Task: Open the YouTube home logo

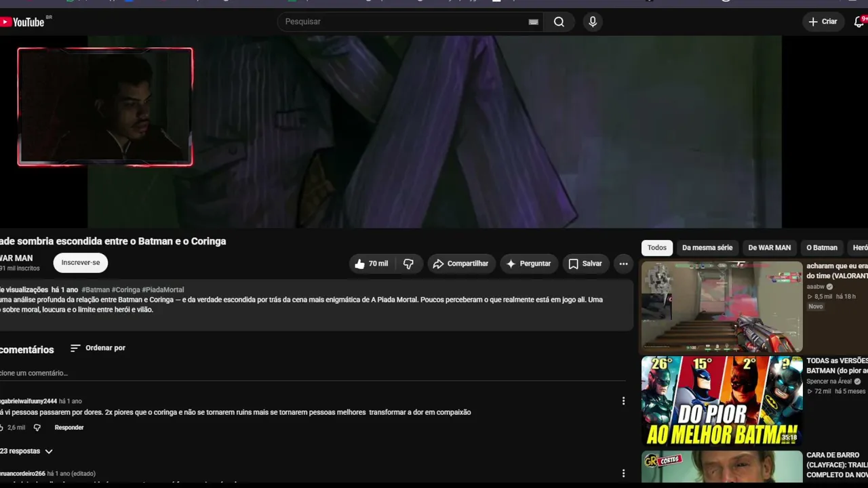Action: 22,22
